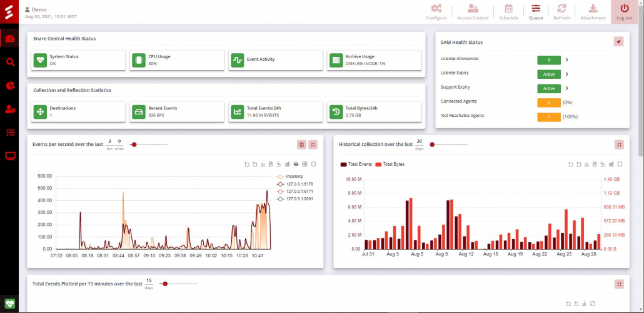Open the dashboard gauge icon in sidebar
The width and height of the screenshot is (644, 313).
[x=10, y=39]
